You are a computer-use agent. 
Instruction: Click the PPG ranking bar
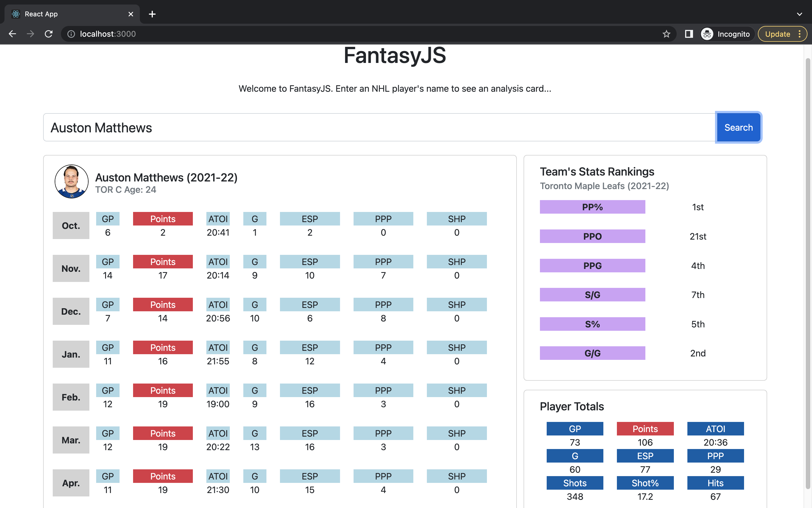pos(592,265)
